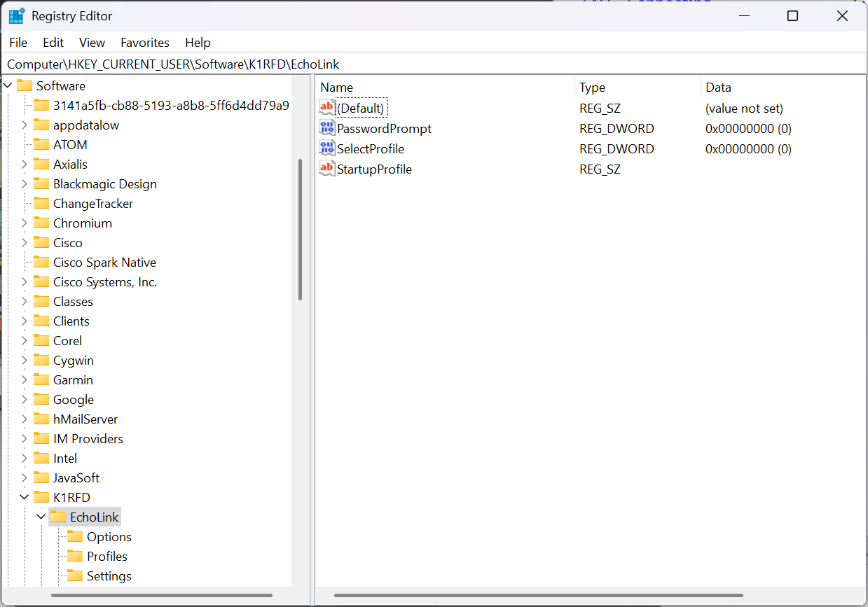The width and height of the screenshot is (868, 607).
Task: Click the StartupProfile string value icon
Action: (x=326, y=169)
